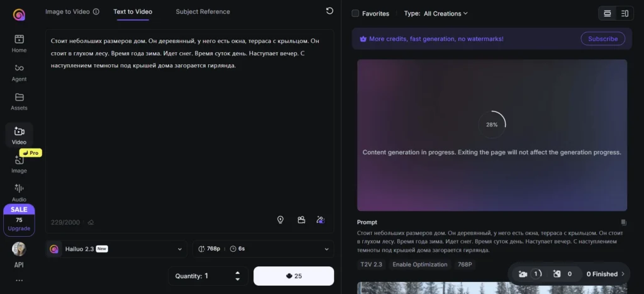Clear the prompt with eraser icon
Screen dimensions: 644x294
(91, 222)
